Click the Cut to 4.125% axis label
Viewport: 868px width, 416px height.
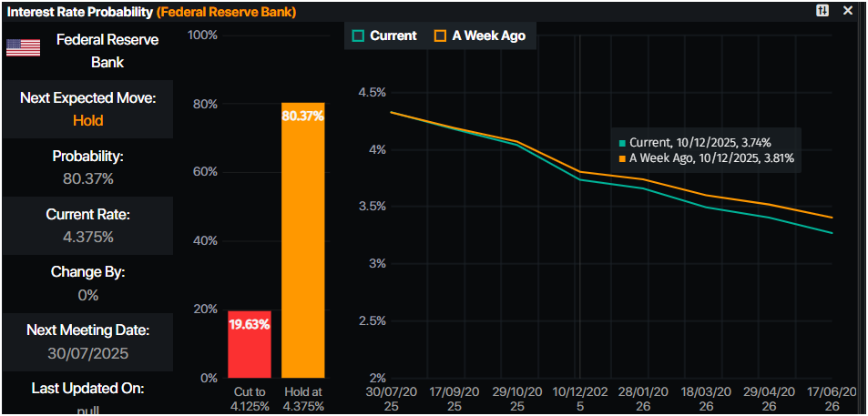[250, 399]
